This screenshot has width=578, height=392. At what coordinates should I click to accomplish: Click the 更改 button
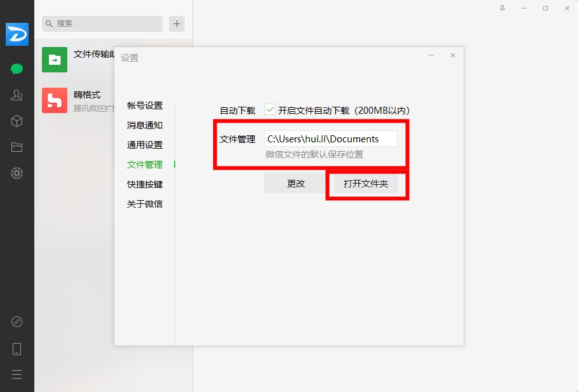296,184
